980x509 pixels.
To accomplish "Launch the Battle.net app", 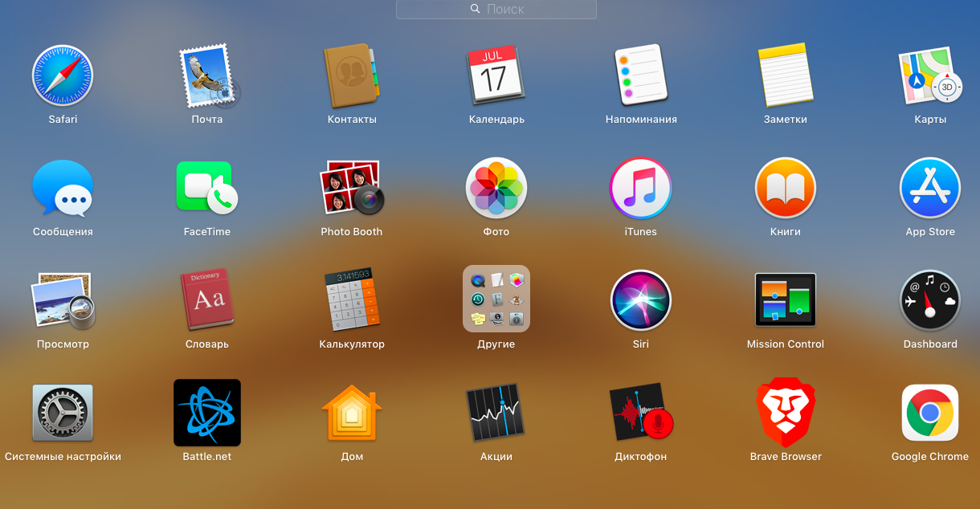I will [x=207, y=413].
